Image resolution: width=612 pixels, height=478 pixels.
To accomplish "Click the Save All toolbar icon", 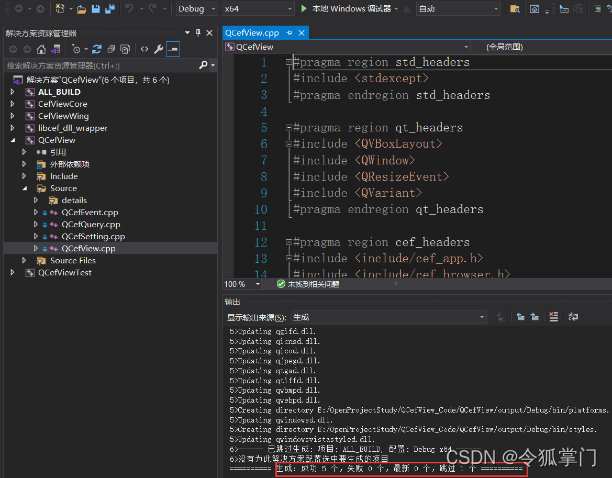I will (109, 9).
